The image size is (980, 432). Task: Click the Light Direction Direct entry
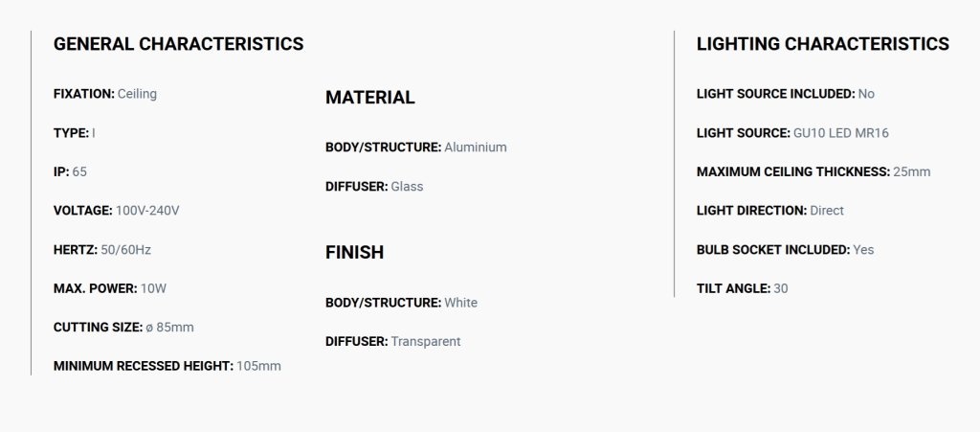(x=770, y=211)
